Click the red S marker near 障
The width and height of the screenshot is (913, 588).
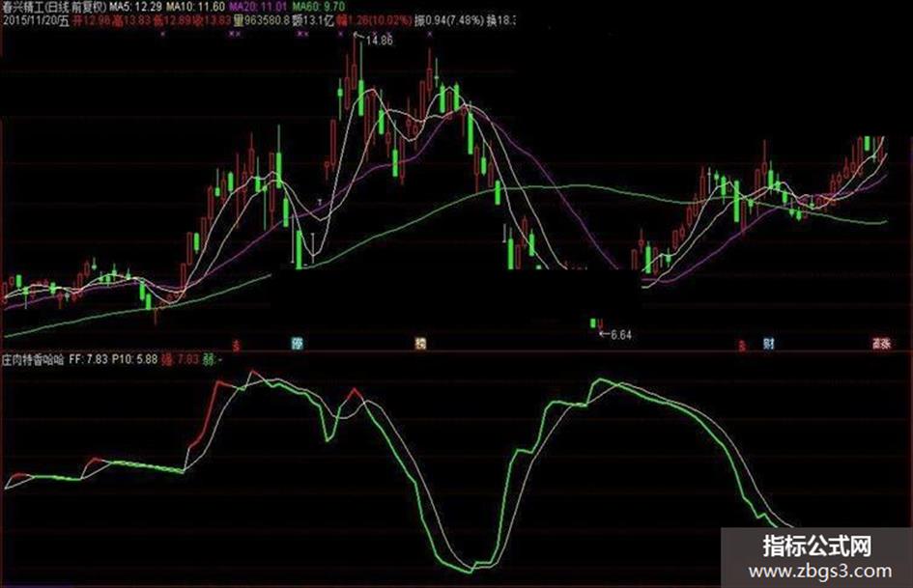point(236,346)
